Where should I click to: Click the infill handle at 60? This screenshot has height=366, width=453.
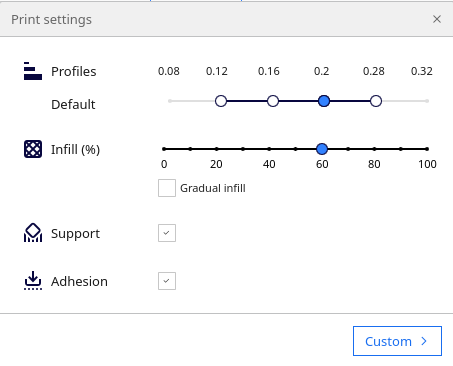[322, 149]
